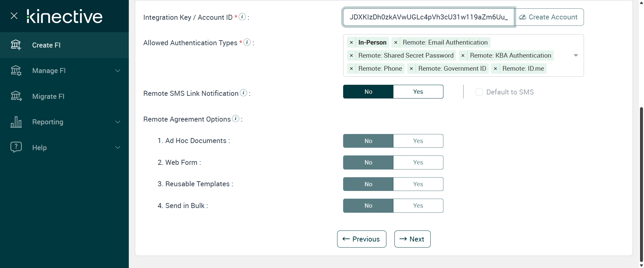Click info icon next to Allowed Authentication Types
644x268 pixels.
[247, 42]
